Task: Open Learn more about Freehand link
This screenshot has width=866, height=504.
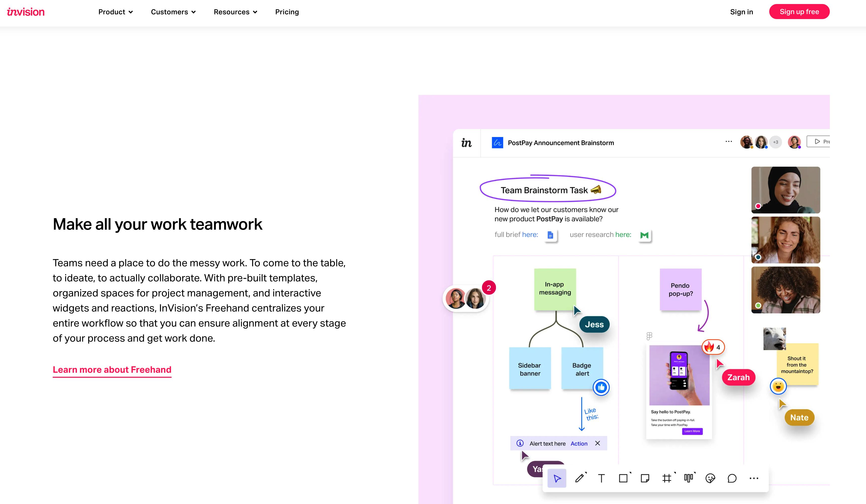Action: point(112,370)
